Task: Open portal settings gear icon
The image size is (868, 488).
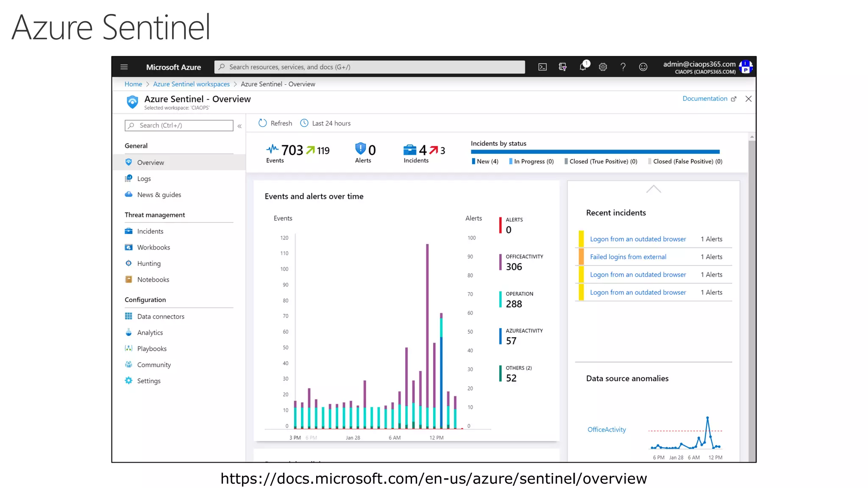Action: pos(603,67)
